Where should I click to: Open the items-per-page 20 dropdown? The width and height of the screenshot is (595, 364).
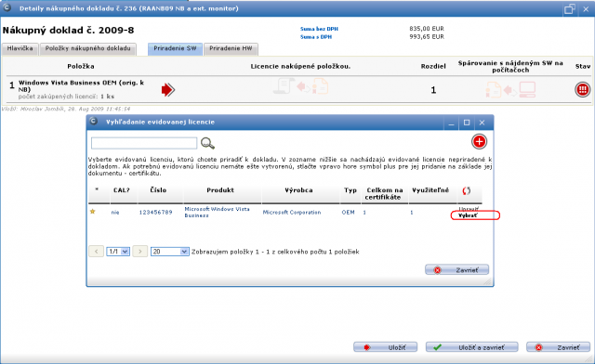click(169, 252)
